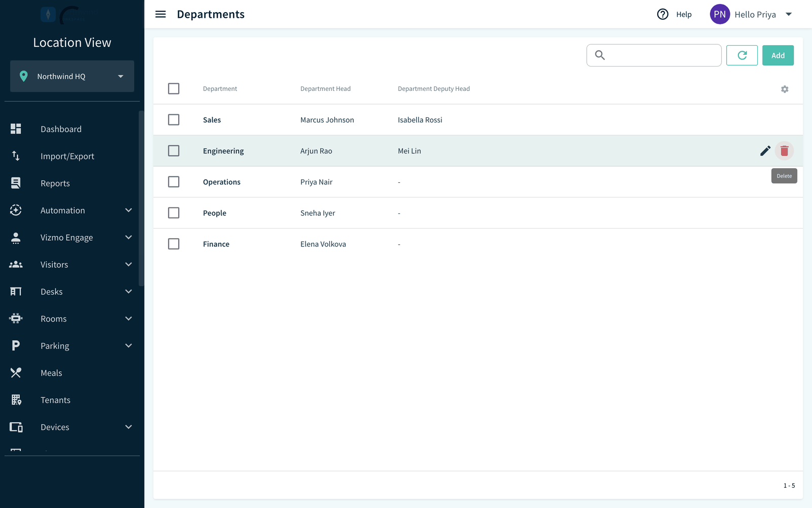Click the search magnifier icon
Screen dimensions: 812x508
click(x=600, y=55)
